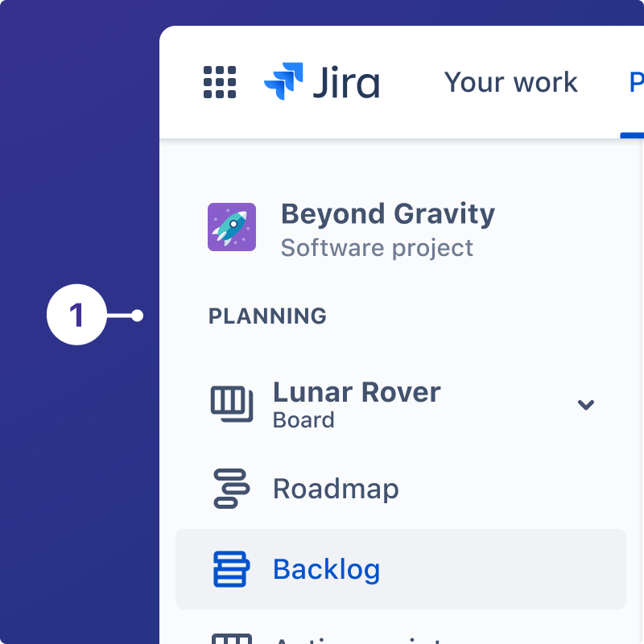Open the Backlog view

[401, 569]
